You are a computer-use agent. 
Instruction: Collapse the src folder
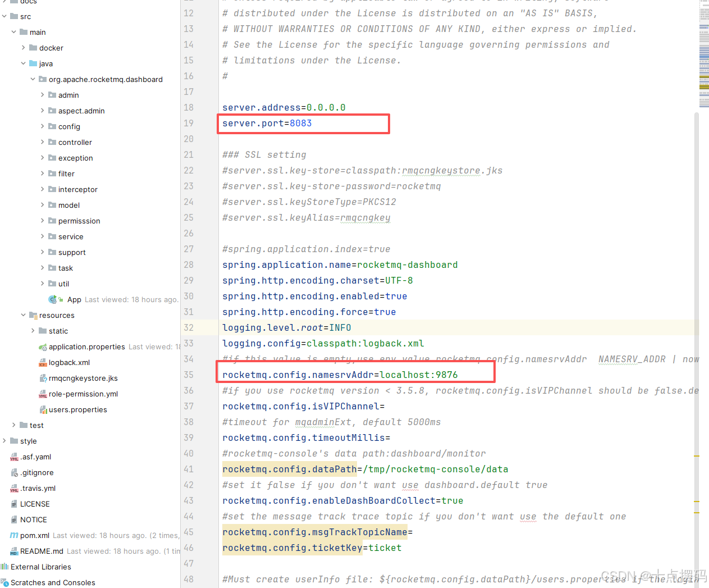(4, 16)
